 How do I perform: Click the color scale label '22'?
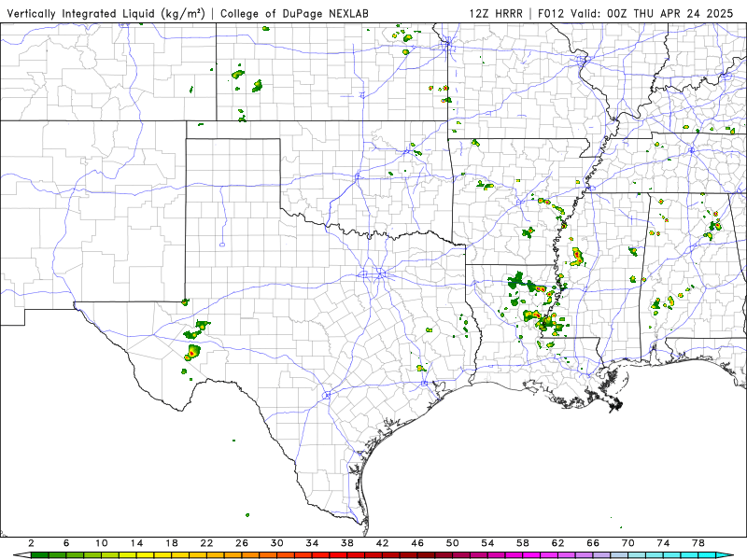[206, 543]
